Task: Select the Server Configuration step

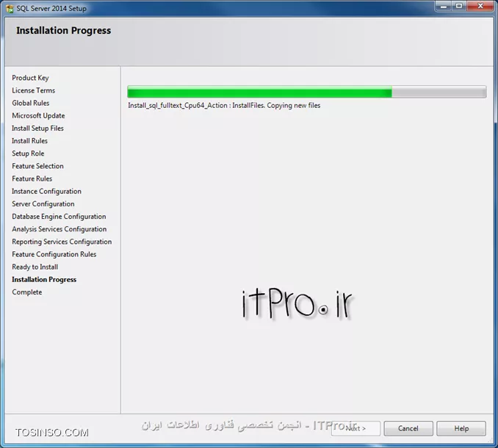Action: 43,204
